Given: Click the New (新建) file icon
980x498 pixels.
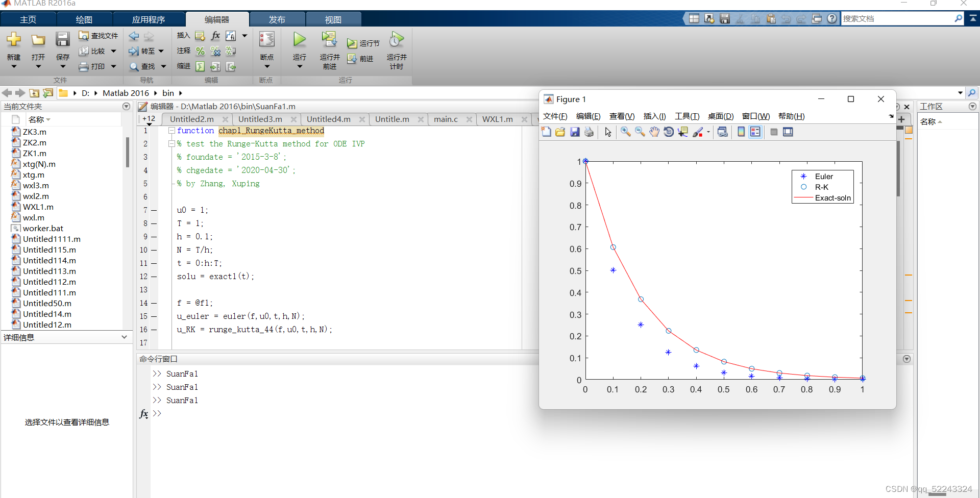Looking at the screenshot, I should click(x=14, y=40).
